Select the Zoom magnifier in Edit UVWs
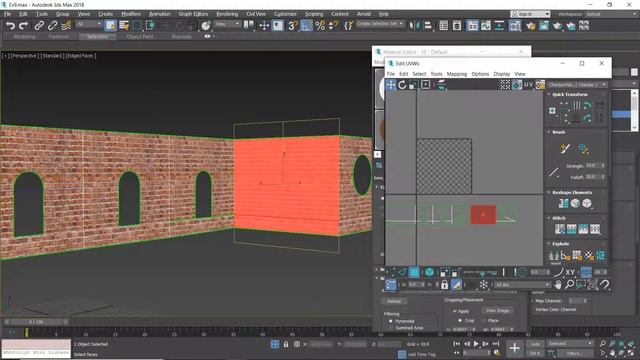 pyautogui.click(x=569, y=284)
